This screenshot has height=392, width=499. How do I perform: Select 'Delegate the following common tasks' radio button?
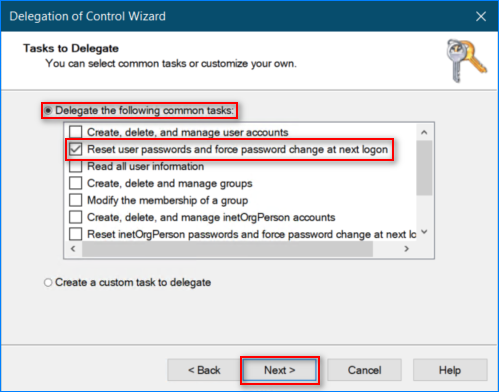(48, 110)
